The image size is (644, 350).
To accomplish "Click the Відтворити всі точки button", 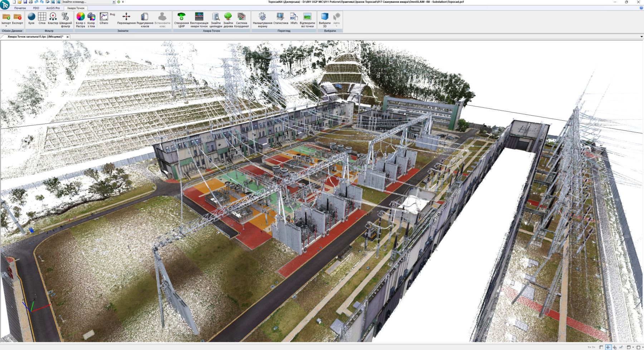I will click(x=307, y=17).
